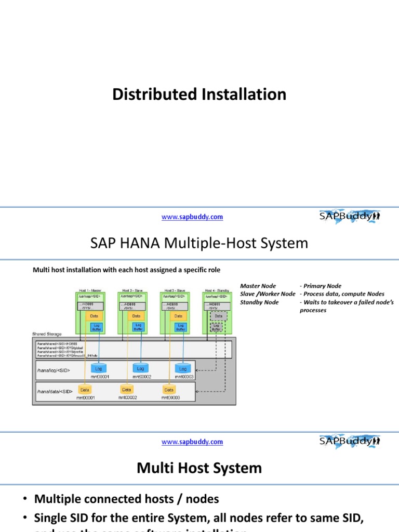Click the '- Primary Node' description
Viewport: 399px width, 532px height.
tap(321, 286)
